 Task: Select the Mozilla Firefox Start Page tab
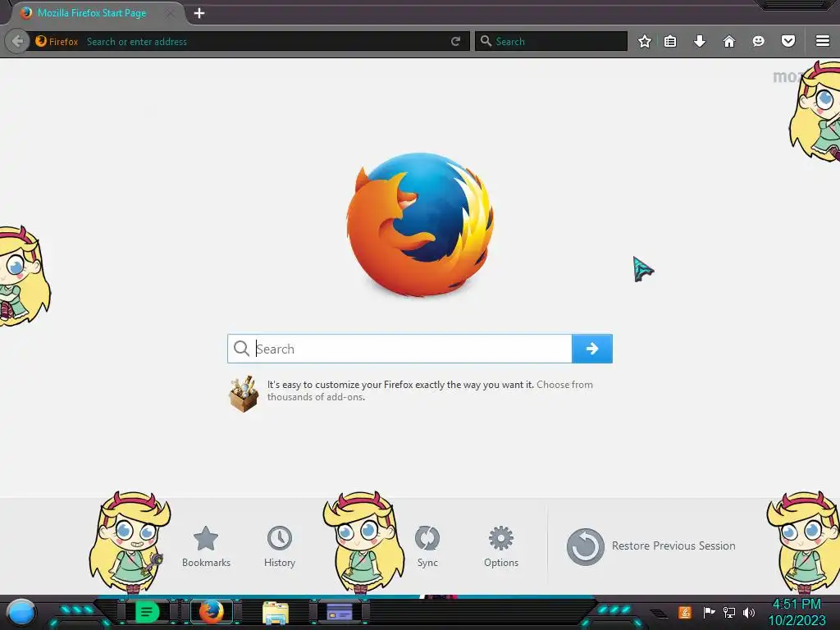(92, 13)
